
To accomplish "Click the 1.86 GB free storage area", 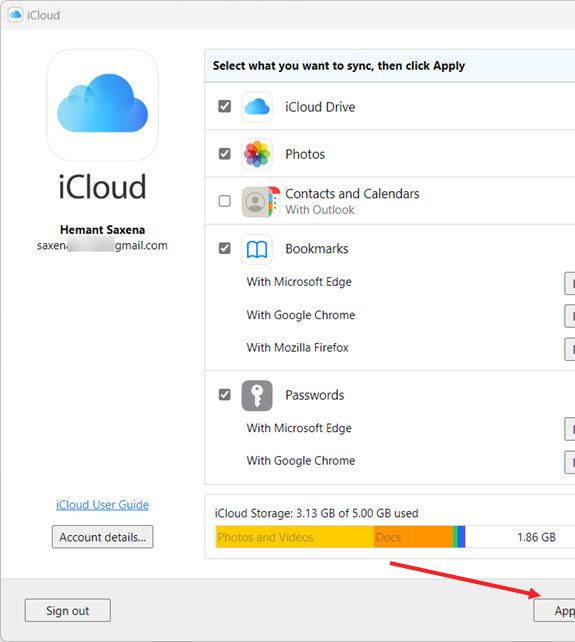I will tap(520, 537).
